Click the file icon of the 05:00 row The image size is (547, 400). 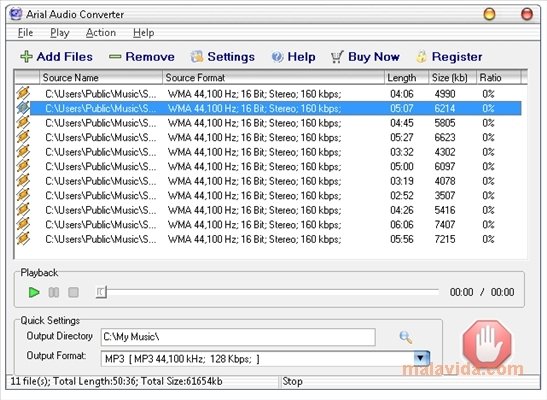23,166
